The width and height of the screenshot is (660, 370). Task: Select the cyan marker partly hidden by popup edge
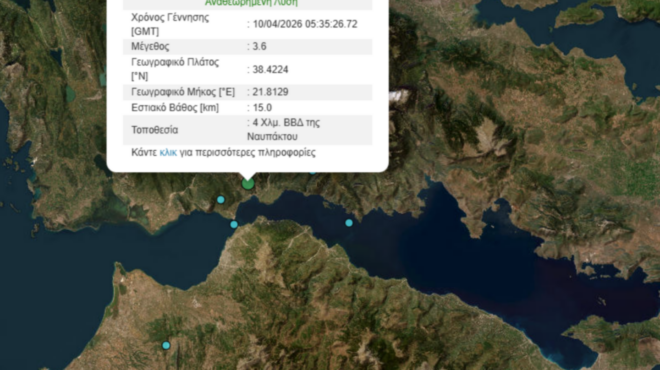[x=313, y=172]
